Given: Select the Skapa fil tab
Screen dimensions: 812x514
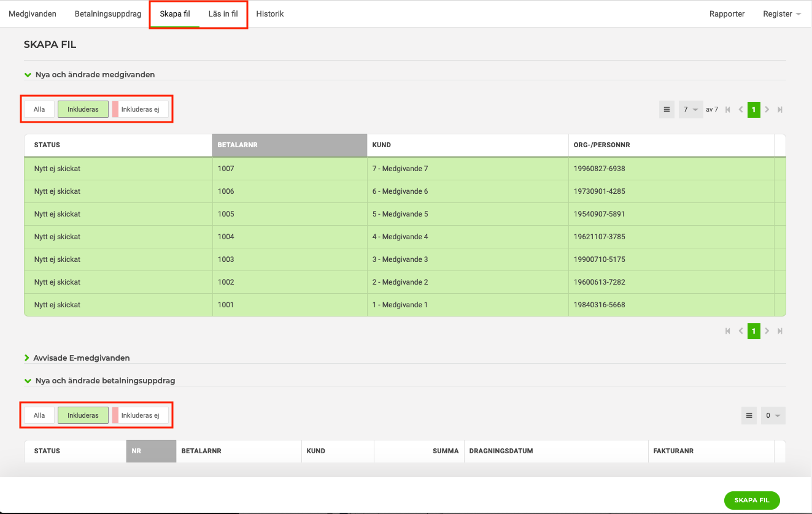Looking at the screenshot, I should (x=175, y=13).
